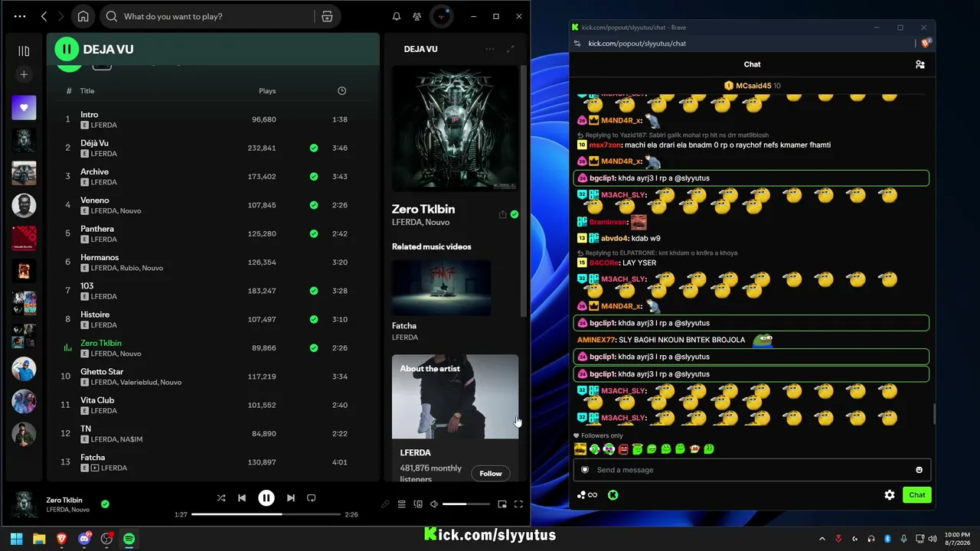980x551 pixels.
Task: Toggle liked checkmark in the bottom player bar
Action: pyautogui.click(x=105, y=504)
